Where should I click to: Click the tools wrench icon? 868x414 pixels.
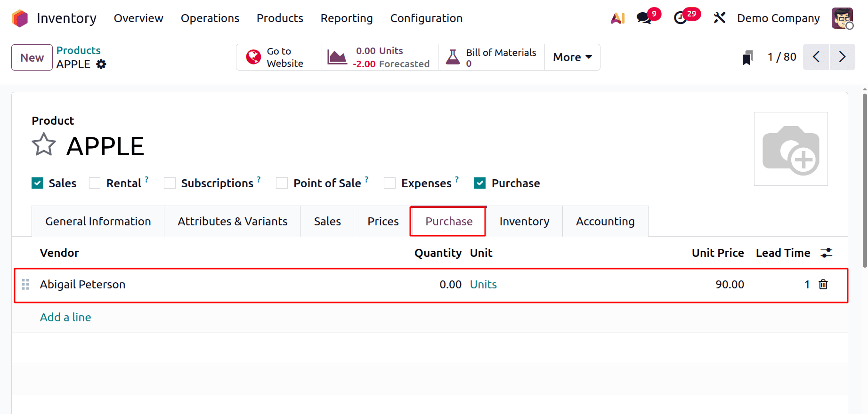pos(719,18)
